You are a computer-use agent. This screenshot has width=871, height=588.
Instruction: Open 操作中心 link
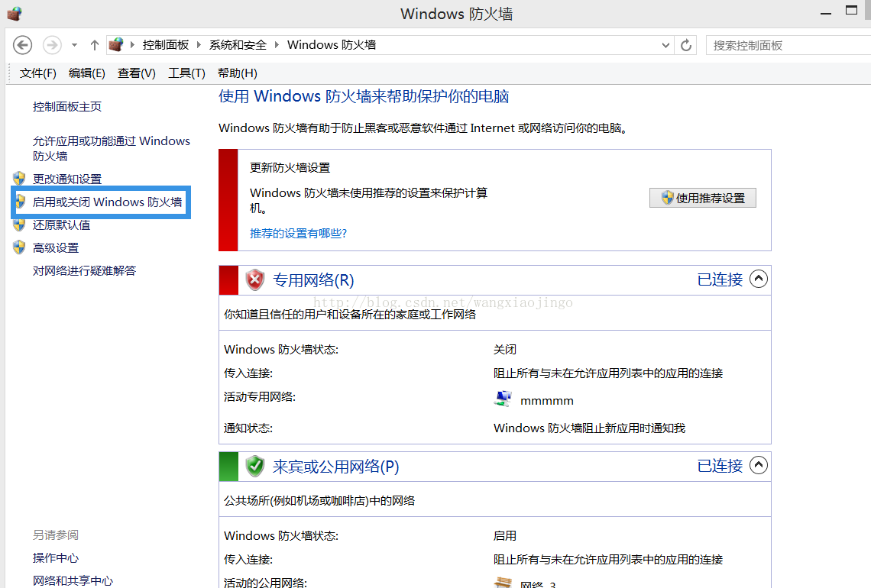[56, 558]
